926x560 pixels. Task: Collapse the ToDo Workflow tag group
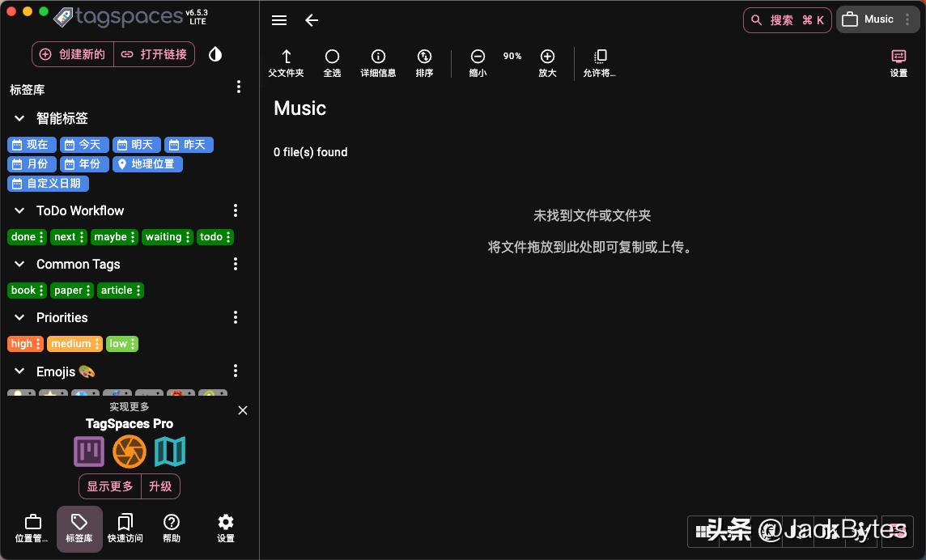tap(19, 210)
